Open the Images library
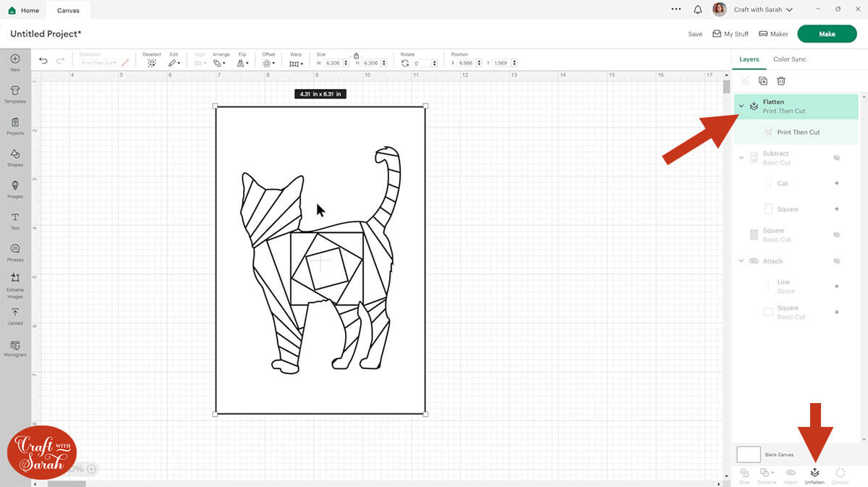Screen dimensions: 868x487 point(15,189)
